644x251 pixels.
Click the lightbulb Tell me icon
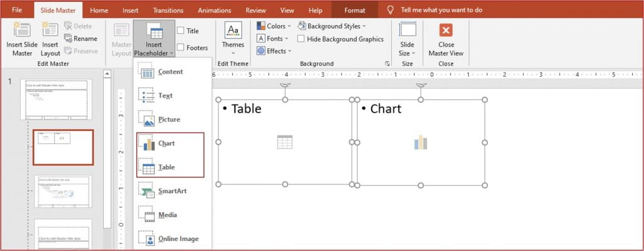point(391,10)
